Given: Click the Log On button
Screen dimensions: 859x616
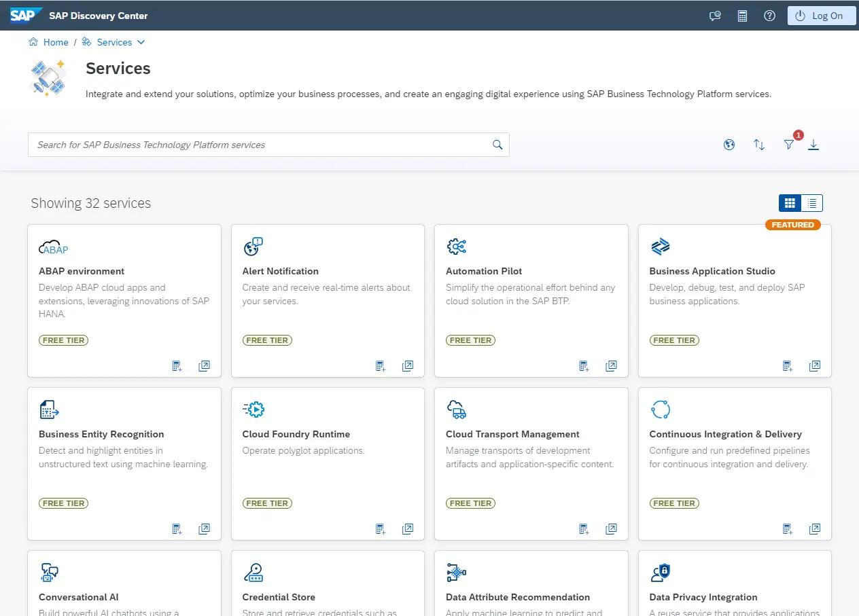Looking at the screenshot, I should [821, 16].
